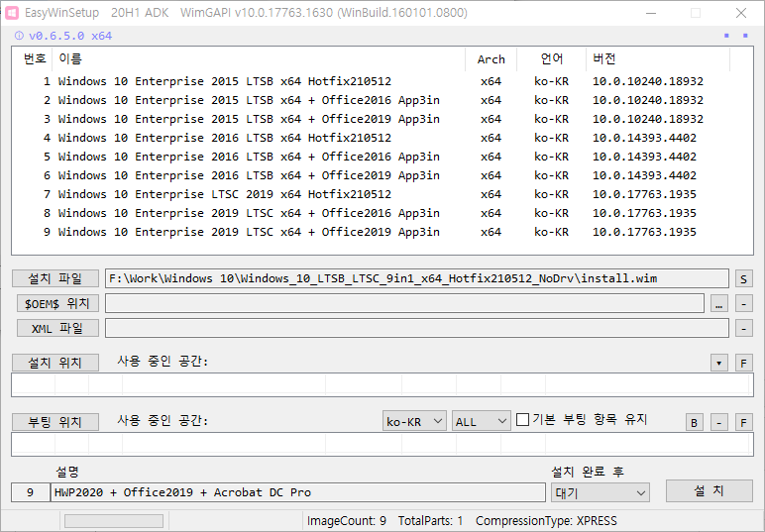Click the boot location drive list area

click(x=382, y=444)
